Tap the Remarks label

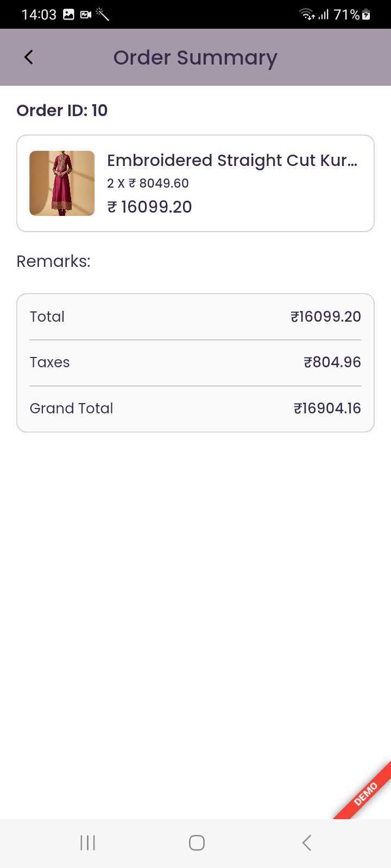53,261
